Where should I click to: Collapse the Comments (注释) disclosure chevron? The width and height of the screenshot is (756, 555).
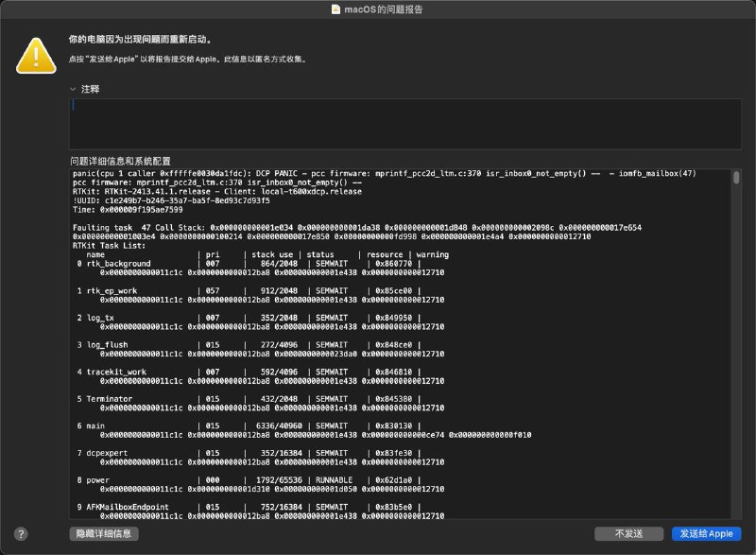point(73,89)
